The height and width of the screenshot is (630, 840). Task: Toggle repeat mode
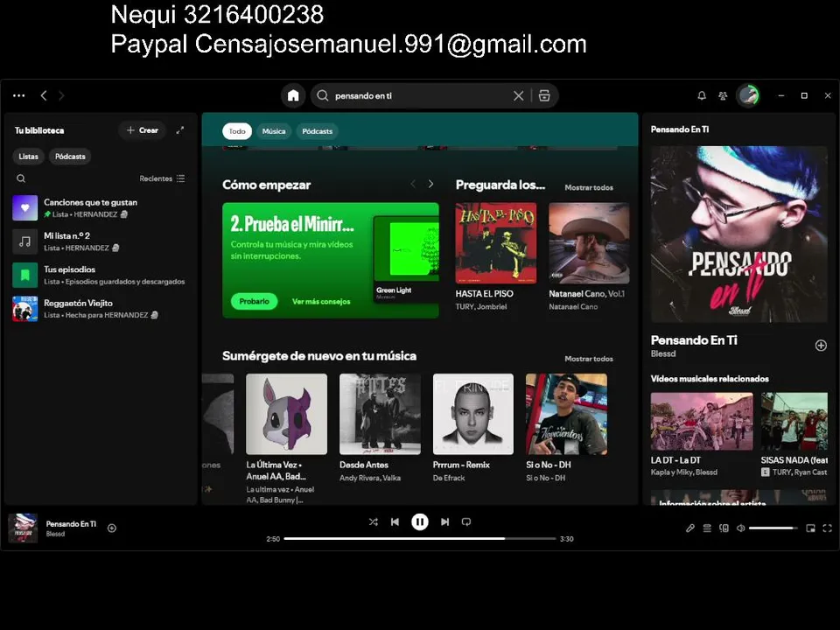tap(466, 521)
